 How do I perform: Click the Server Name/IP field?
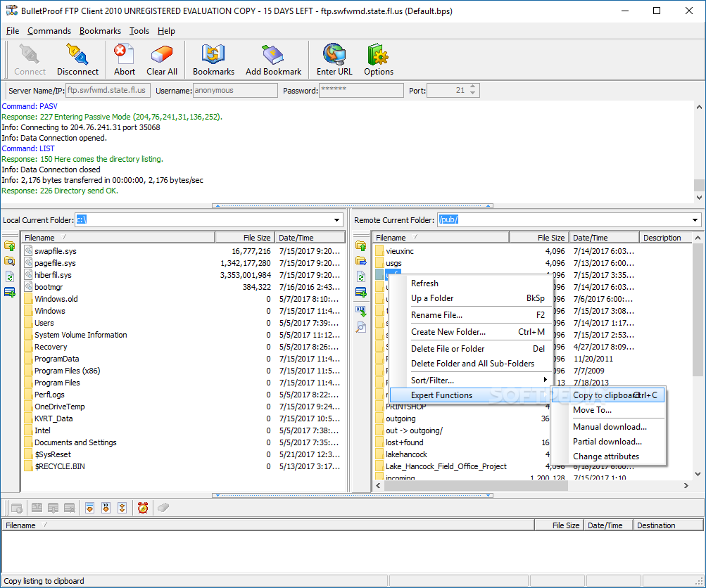(x=107, y=91)
